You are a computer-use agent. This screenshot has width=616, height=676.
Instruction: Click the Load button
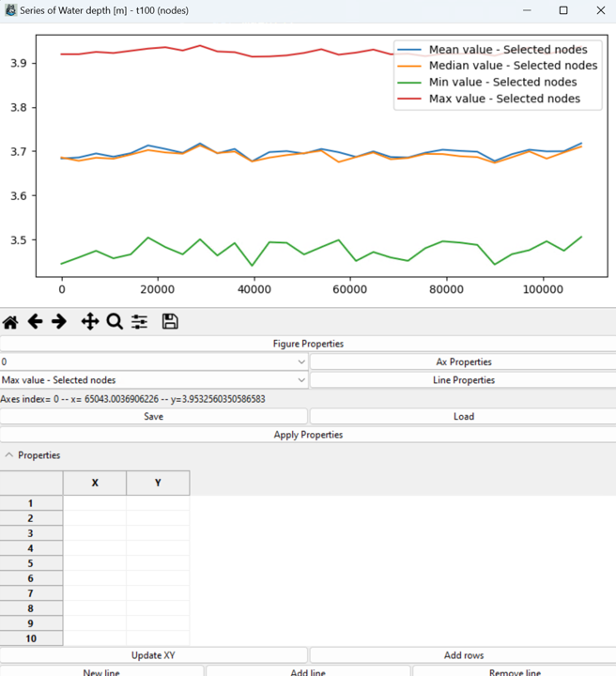[463, 416]
